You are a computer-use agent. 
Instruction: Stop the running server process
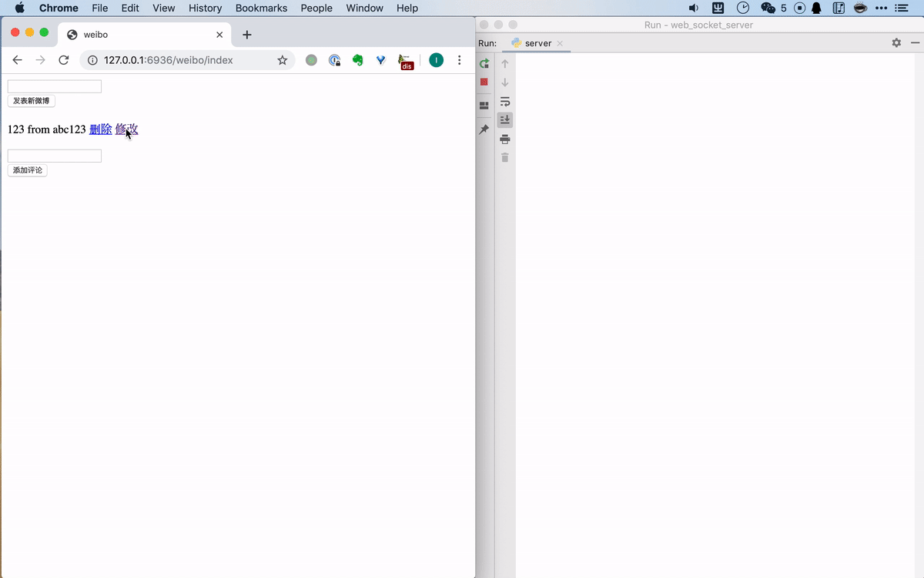pyautogui.click(x=484, y=82)
